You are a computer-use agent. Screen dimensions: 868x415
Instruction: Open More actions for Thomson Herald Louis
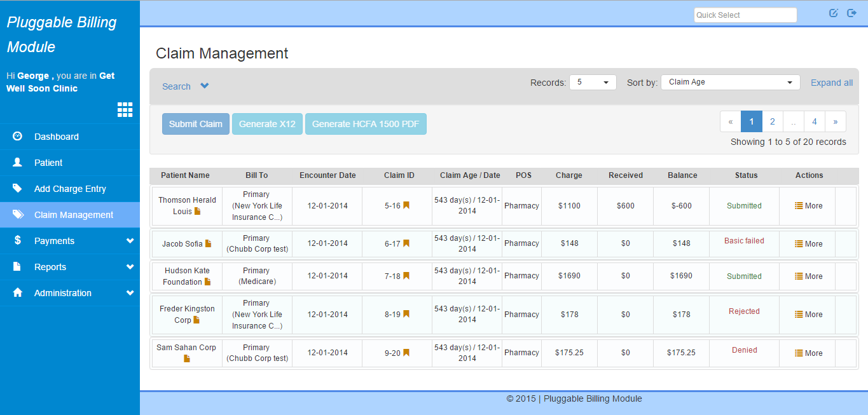click(x=808, y=206)
